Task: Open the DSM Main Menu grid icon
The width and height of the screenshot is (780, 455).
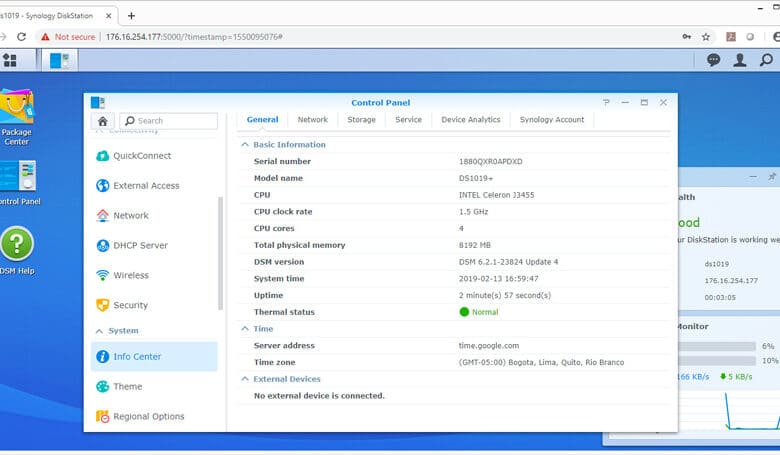Action: [9, 61]
